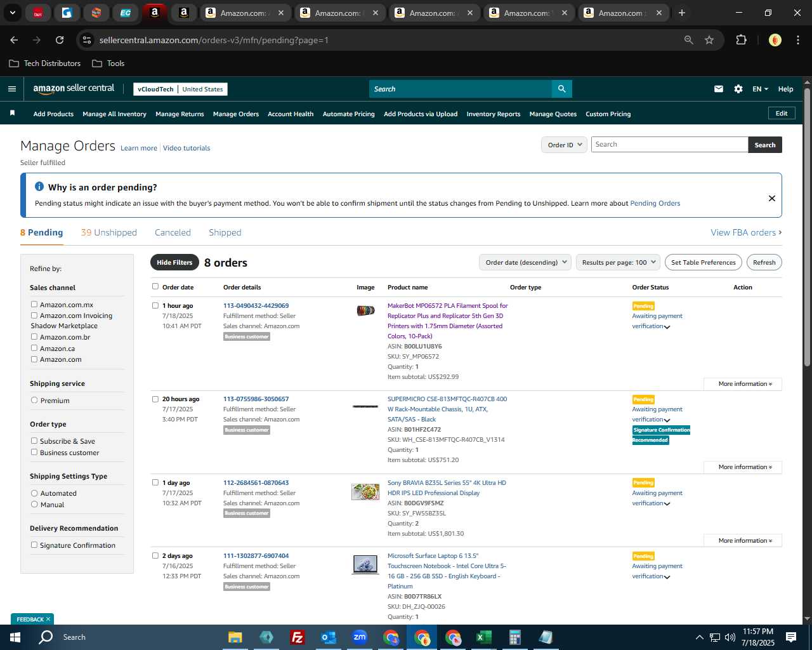The image size is (812, 650).
Task: Check the Amazon.ca sales channel filter
Action: pos(34,348)
